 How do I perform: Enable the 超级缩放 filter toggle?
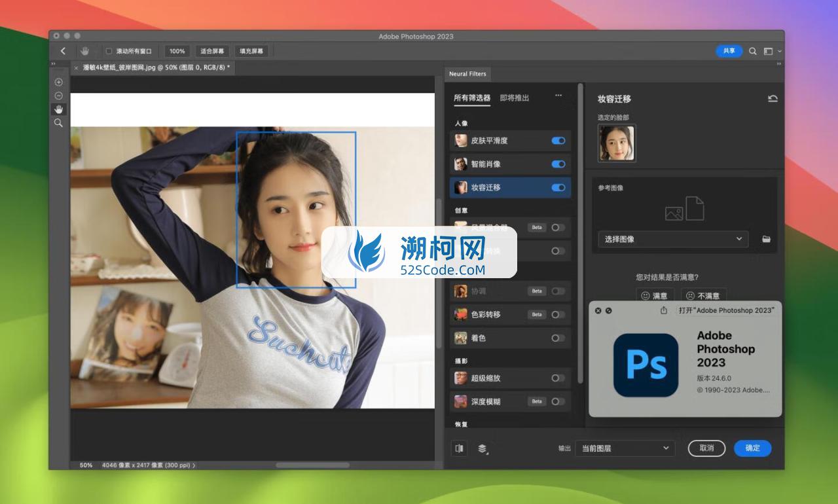(x=558, y=378)
